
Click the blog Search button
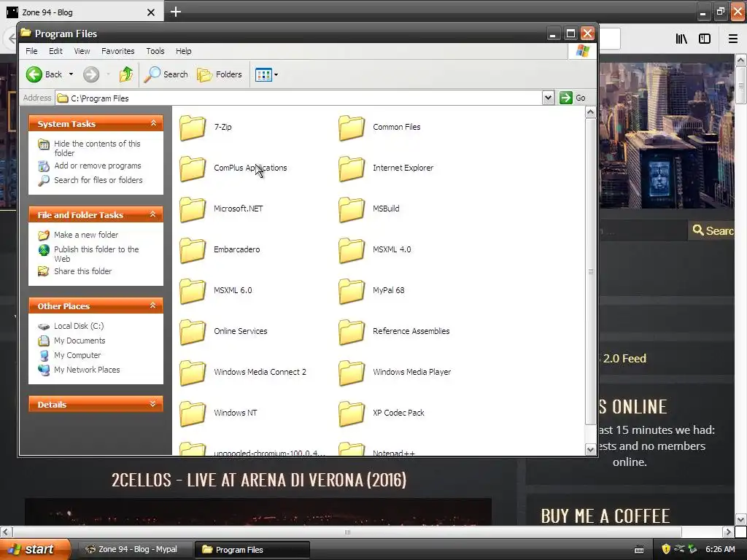click(712, 230)
